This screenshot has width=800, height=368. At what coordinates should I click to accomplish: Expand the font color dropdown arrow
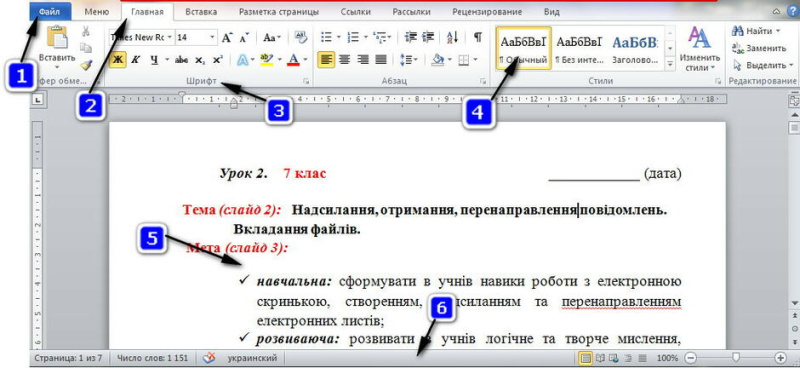point(305,60)
